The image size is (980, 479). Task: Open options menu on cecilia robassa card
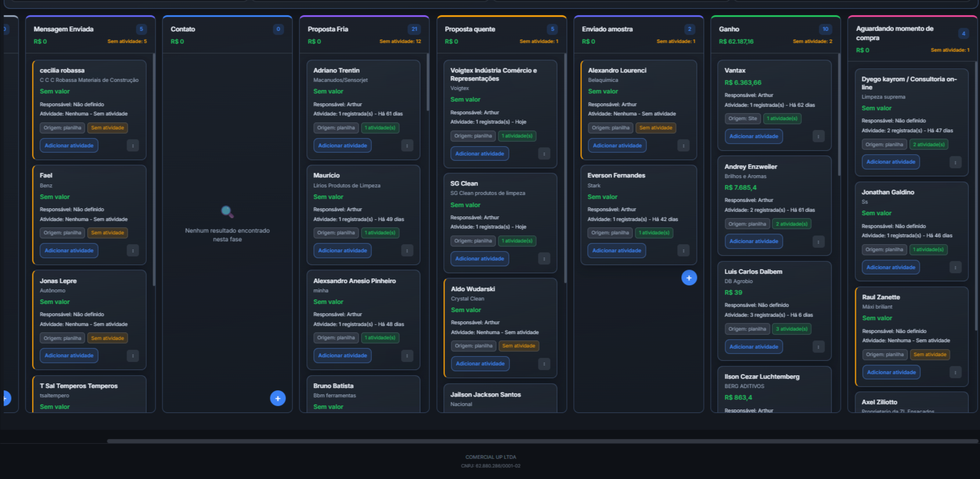(132, 146)
